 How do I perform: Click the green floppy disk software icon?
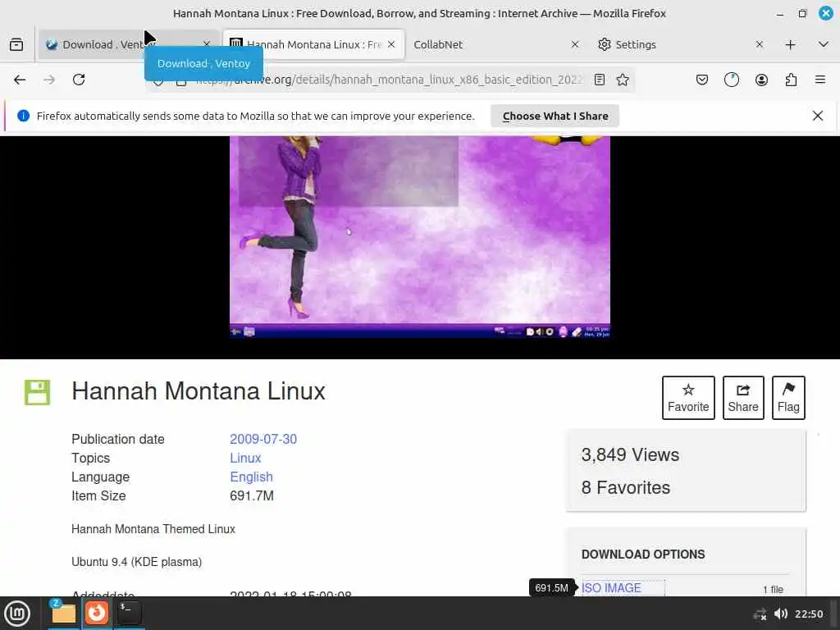[37, 392]
